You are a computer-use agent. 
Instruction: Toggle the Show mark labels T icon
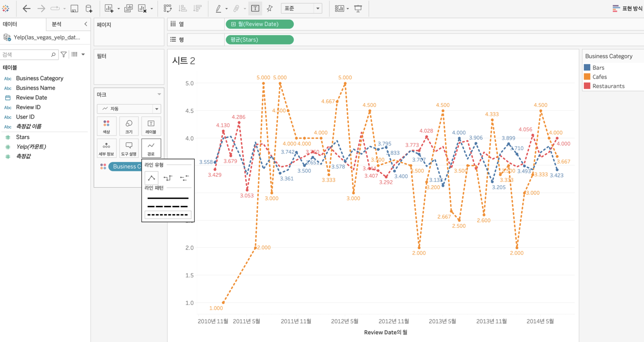coord(255,9)
